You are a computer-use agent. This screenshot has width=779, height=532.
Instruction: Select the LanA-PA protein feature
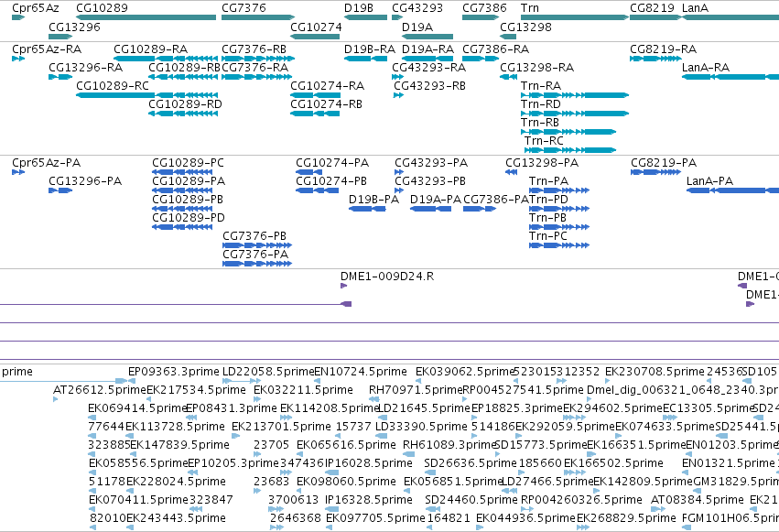point(733,190)
